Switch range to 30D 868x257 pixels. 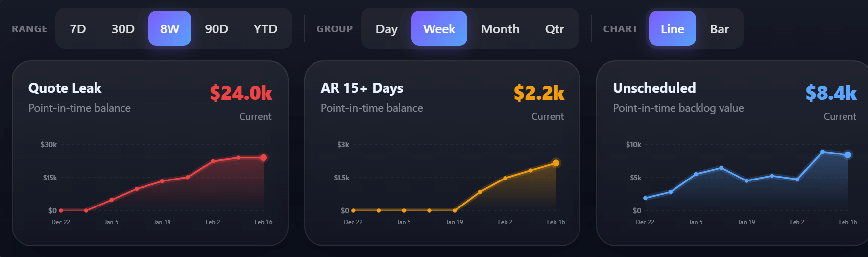tap(123, 29)
